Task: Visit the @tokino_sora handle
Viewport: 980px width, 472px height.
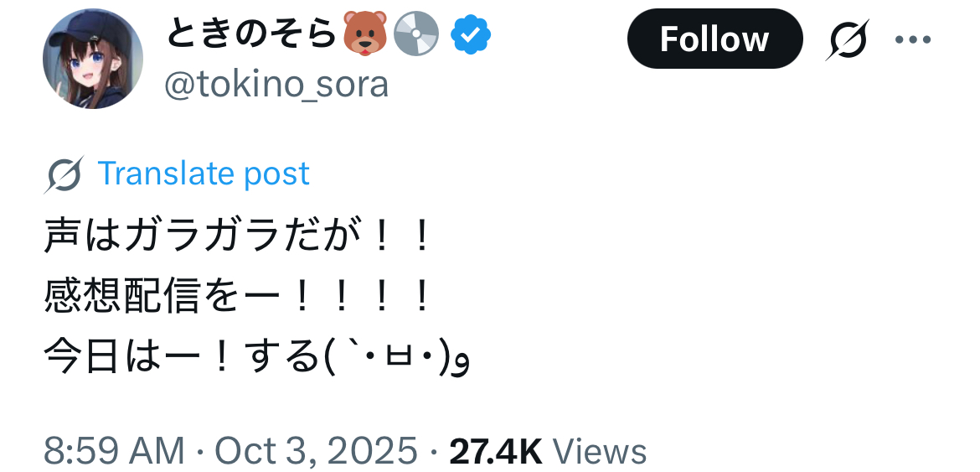Action: click(x=276, y=85)
